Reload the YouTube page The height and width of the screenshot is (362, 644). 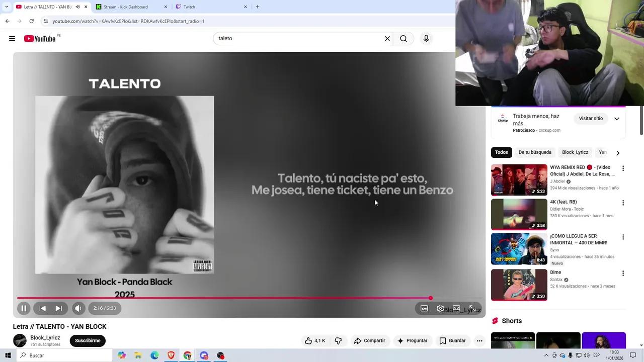pyautogui.click(x=31, y=21)
